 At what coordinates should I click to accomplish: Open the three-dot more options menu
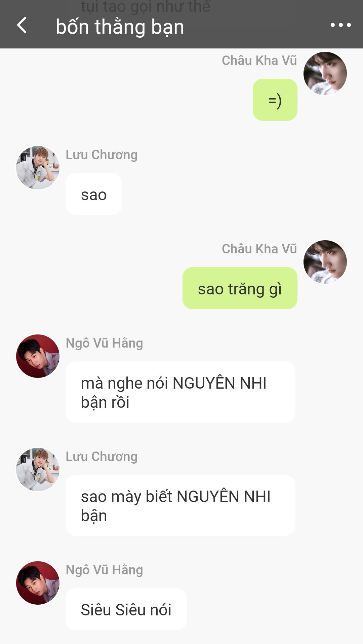point(340,25)
